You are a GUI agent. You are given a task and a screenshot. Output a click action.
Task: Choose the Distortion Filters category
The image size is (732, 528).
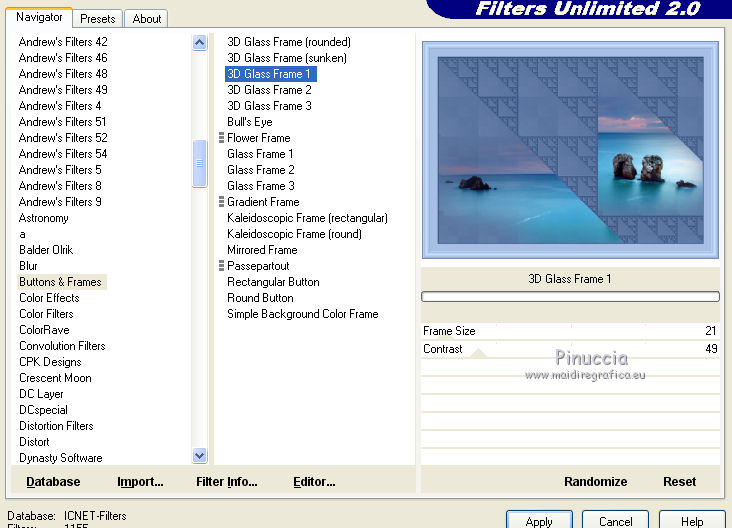(x=56, y=426)
